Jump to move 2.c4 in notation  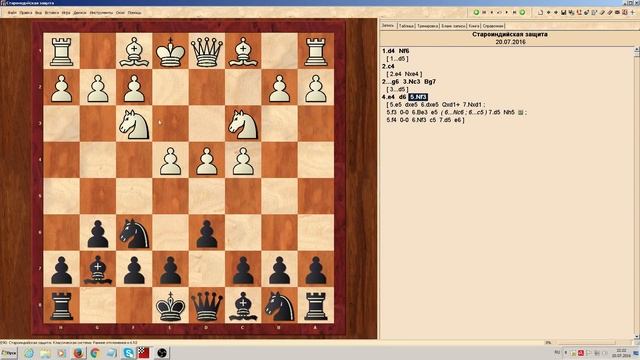coord(388,66)
